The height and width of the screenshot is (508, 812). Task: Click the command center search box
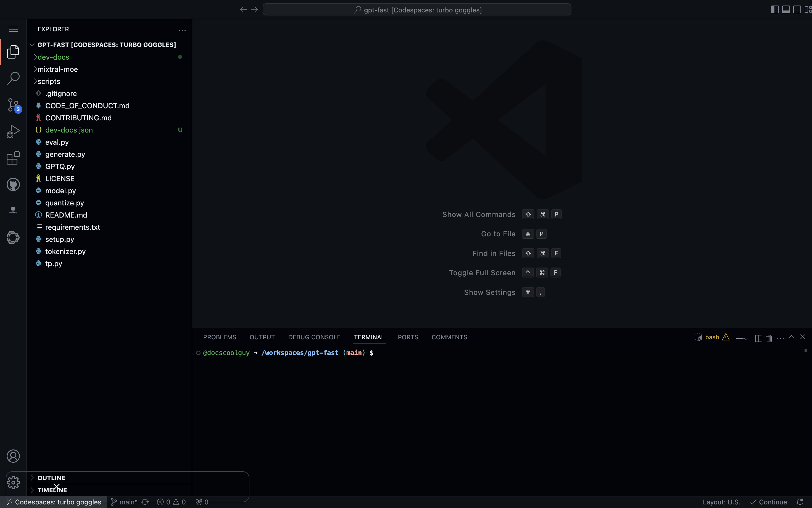[x=417, y=10]
